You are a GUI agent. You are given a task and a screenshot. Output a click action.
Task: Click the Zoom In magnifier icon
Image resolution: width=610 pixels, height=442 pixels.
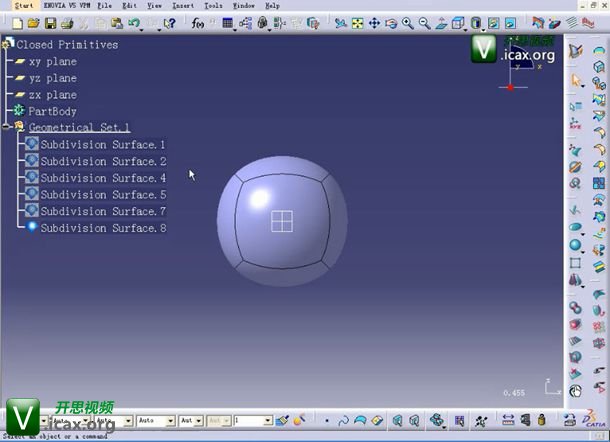tap(407, 23)
